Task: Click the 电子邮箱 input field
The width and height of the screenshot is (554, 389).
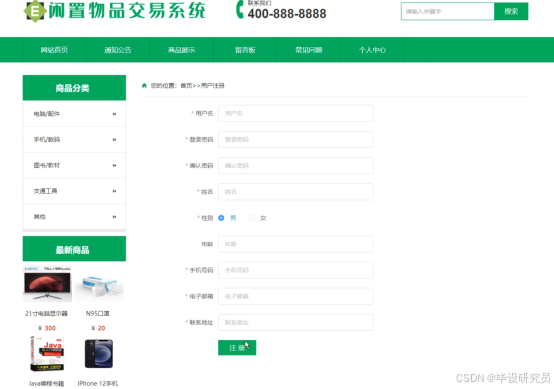Action: [x=295, y=296]
